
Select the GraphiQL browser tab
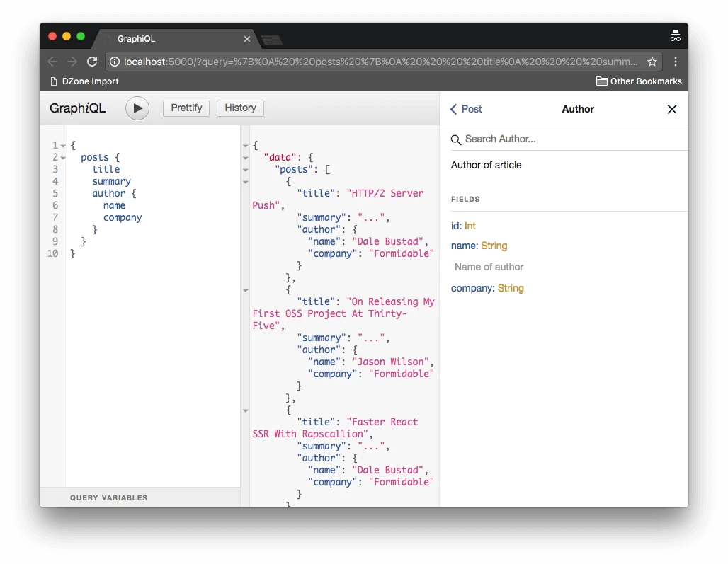[176, 39]
